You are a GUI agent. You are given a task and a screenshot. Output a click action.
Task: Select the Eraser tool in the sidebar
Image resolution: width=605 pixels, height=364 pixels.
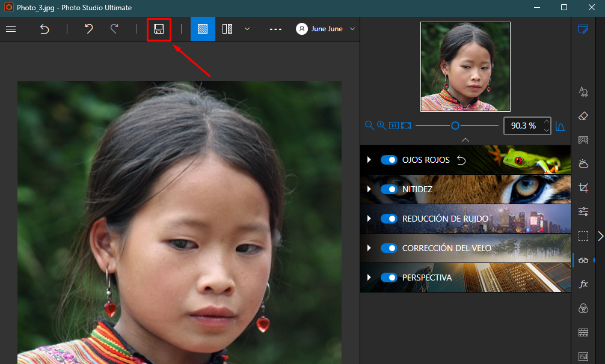[x=583, y=116]
